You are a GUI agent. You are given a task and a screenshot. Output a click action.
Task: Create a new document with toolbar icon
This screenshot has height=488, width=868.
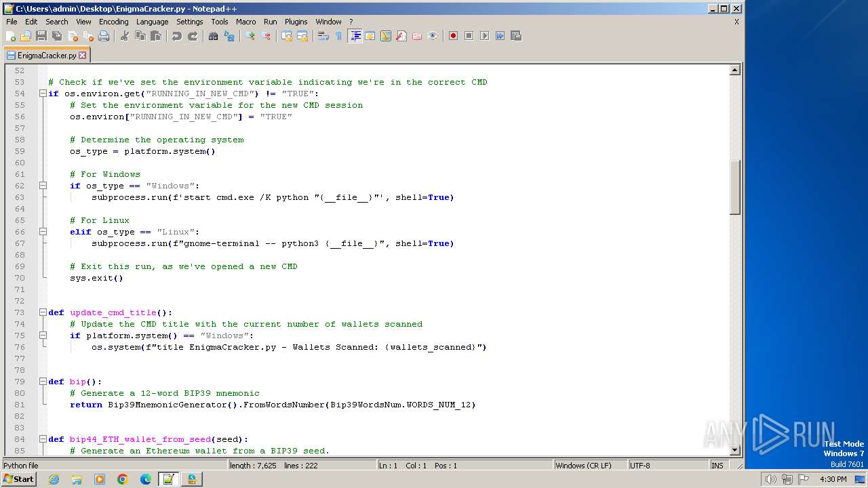point(11,36)
